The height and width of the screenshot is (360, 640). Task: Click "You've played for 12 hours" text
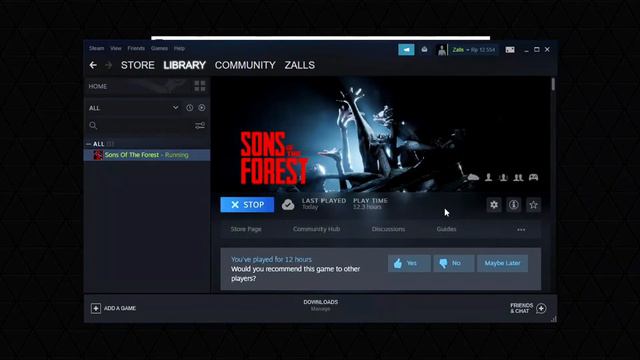(271, 259)
